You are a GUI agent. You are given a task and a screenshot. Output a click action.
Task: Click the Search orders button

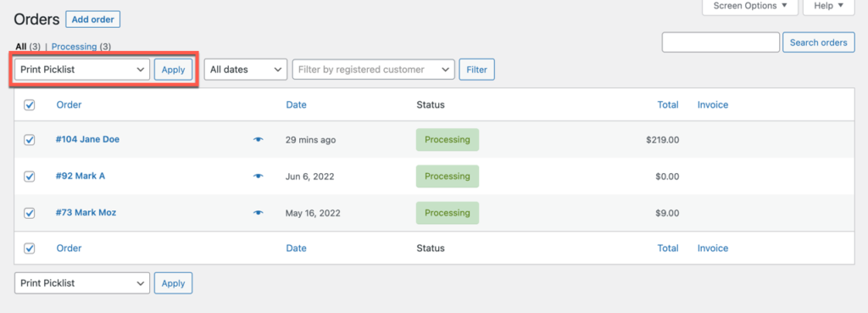(x=818, y=42)
